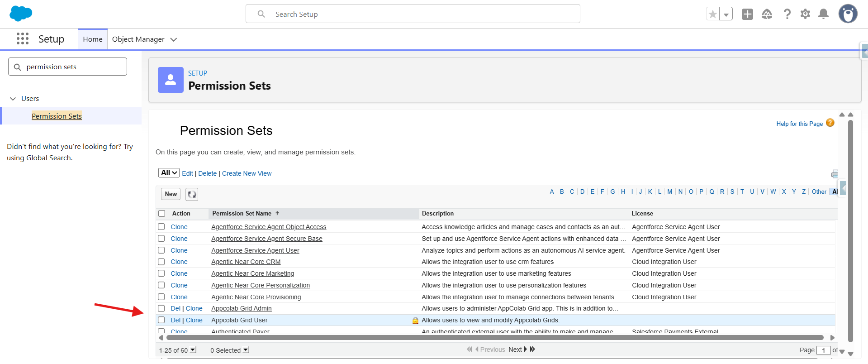This screenshot has height=364, width=868.
Task: Check the Agentforce Service Agent Object Access row
Action: click(x=161, y=226)
